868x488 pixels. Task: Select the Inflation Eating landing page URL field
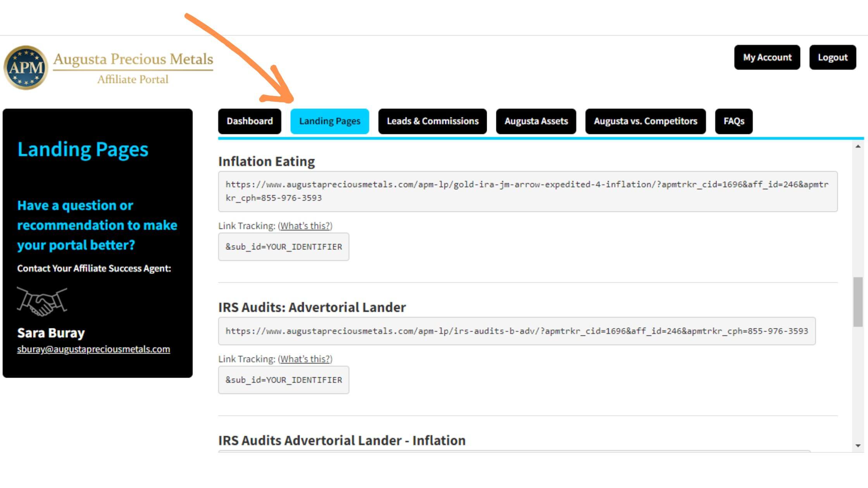[527, 191]
